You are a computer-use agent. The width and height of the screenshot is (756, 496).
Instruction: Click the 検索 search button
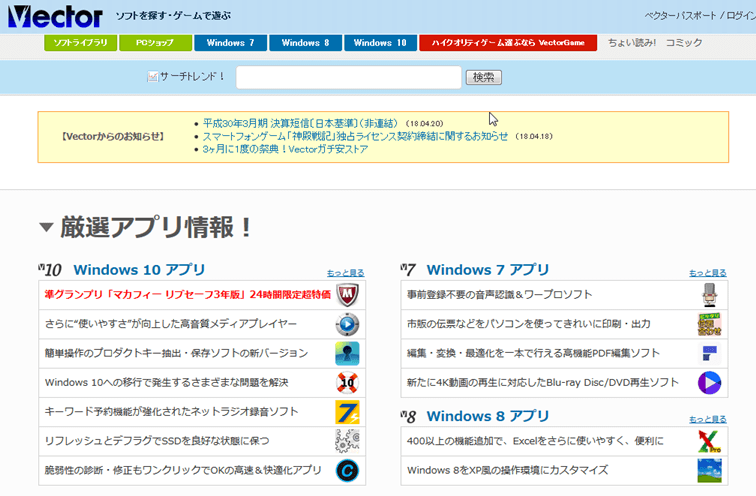point(484,77)
